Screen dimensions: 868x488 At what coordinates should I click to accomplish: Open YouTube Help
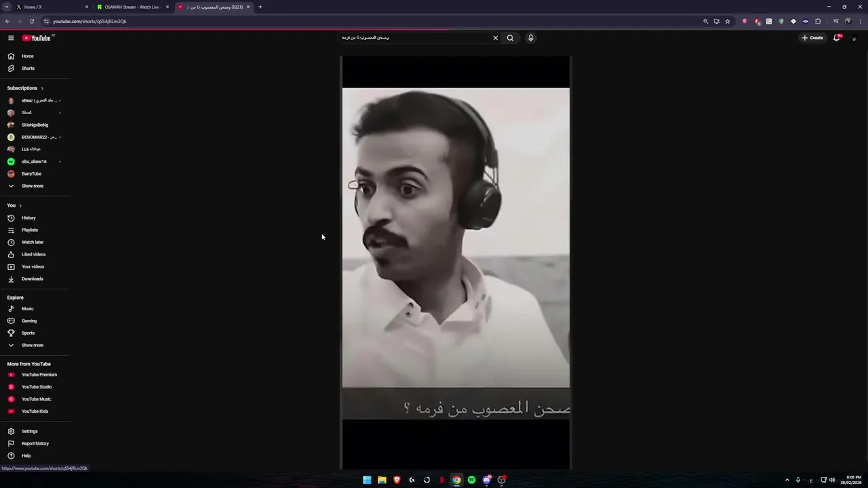[35, 455]
